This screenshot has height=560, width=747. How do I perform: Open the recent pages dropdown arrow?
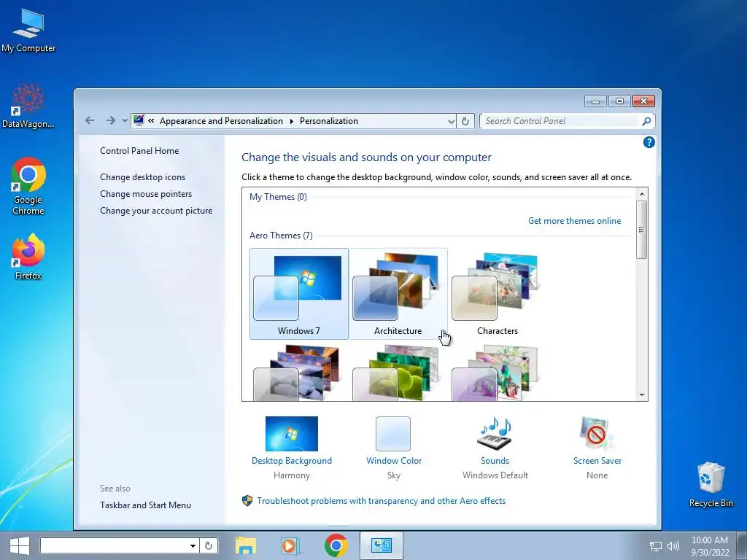coord(125,121)
